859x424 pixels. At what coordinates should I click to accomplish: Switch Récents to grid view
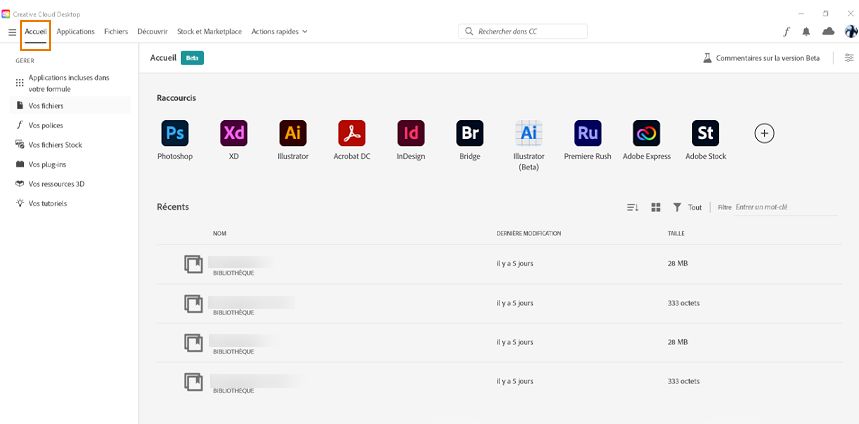click(x=656, y=207)
